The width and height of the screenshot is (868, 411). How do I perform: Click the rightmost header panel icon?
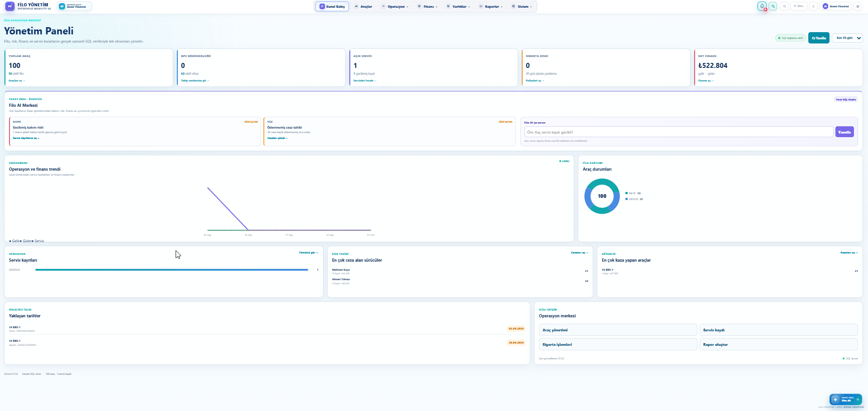(x=858, y=6)
